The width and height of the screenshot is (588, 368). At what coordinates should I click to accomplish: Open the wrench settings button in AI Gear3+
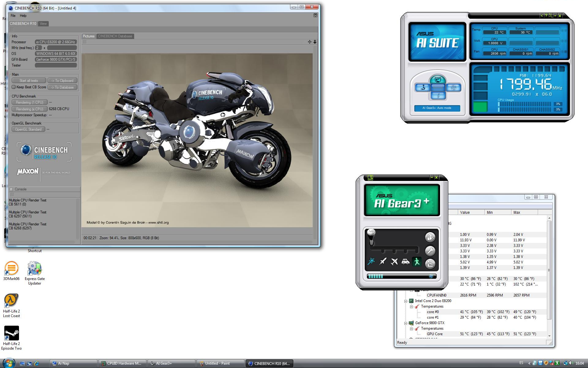pos(430,251)
